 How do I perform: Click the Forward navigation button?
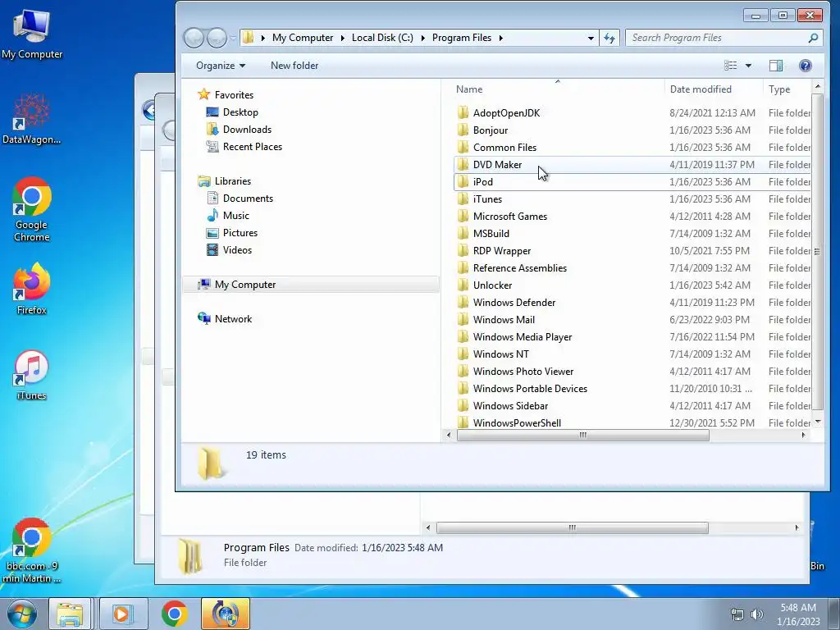217,38
